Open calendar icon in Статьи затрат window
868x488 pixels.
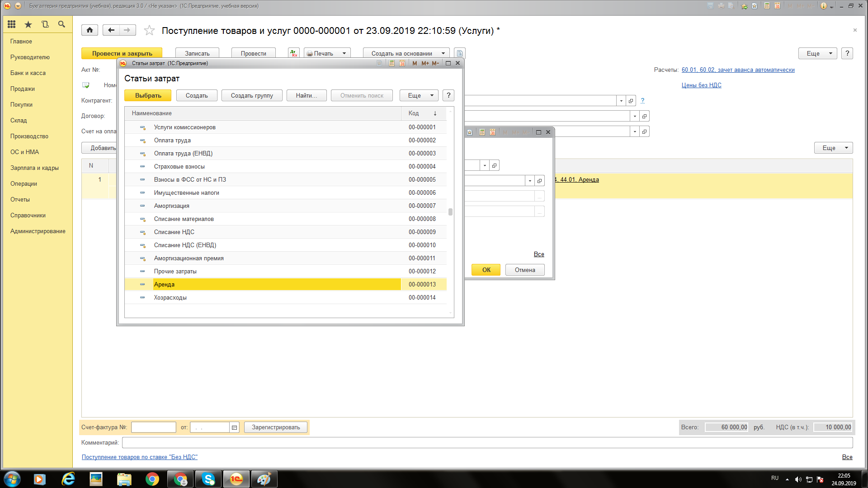click(402, 63)
